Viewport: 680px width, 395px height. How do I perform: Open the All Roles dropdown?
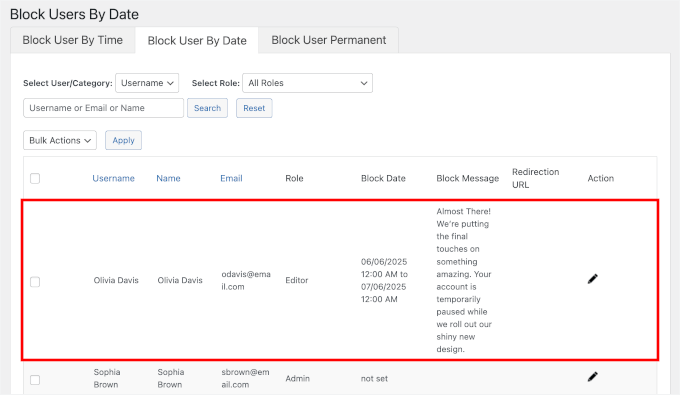tap(307, 83)
